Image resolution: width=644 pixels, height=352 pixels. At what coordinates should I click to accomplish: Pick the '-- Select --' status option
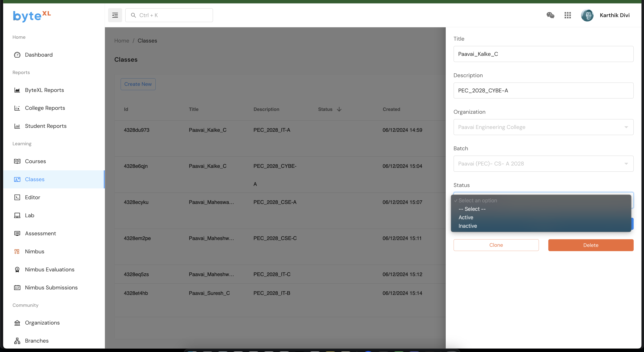tap(472, 209)
